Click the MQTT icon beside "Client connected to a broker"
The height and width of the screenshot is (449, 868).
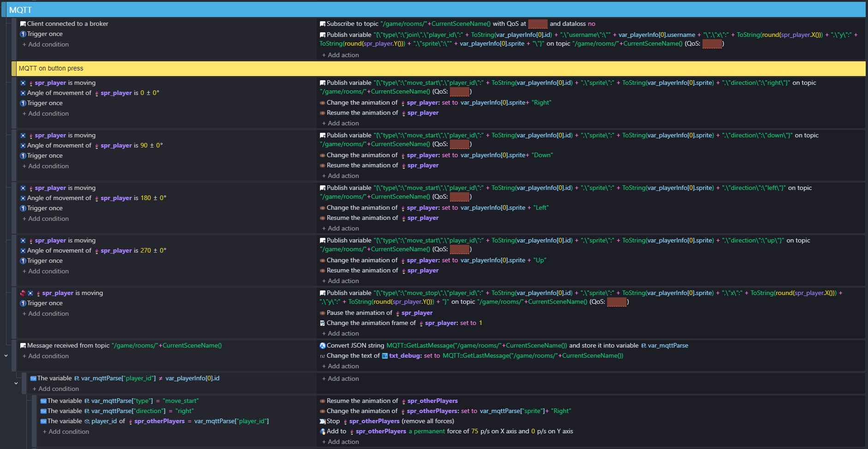click(23, 24)
